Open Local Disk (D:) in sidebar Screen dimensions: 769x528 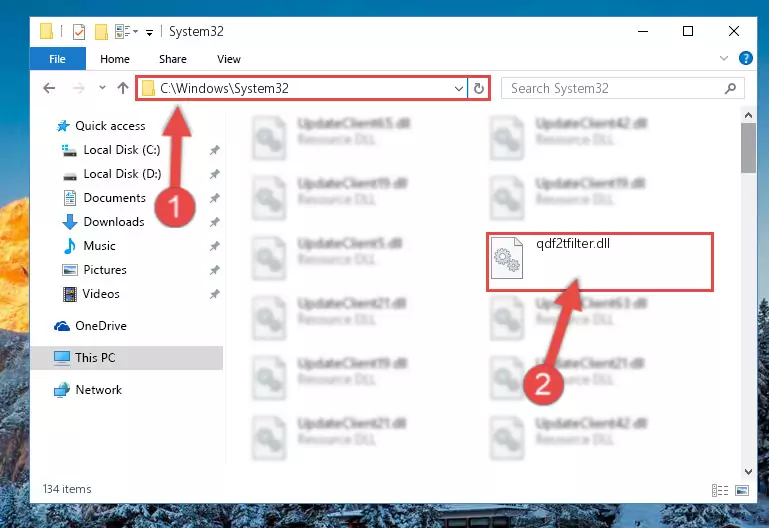click(x=122, y=174)
